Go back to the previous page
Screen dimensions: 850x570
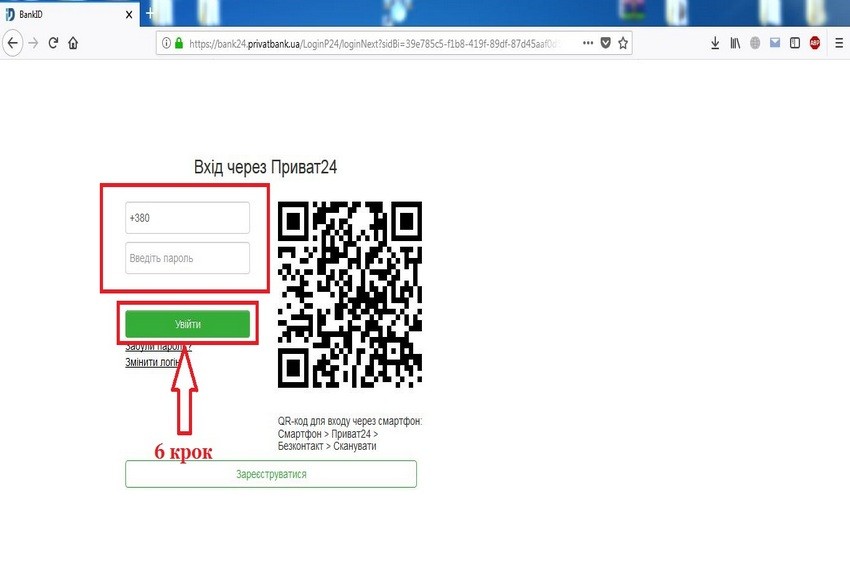coord(12,43)
